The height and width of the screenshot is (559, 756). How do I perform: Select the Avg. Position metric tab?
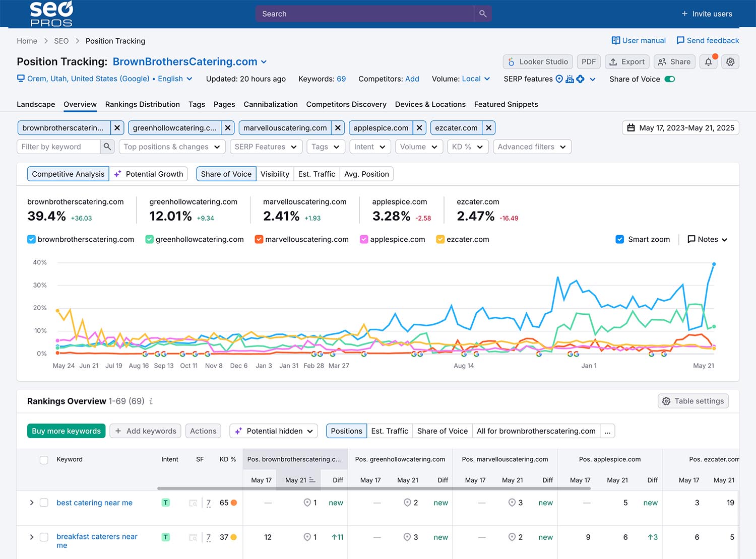[366, 174]
